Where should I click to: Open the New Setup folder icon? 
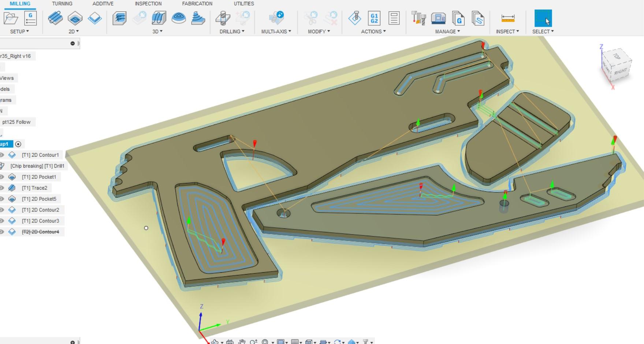[11, 18]
